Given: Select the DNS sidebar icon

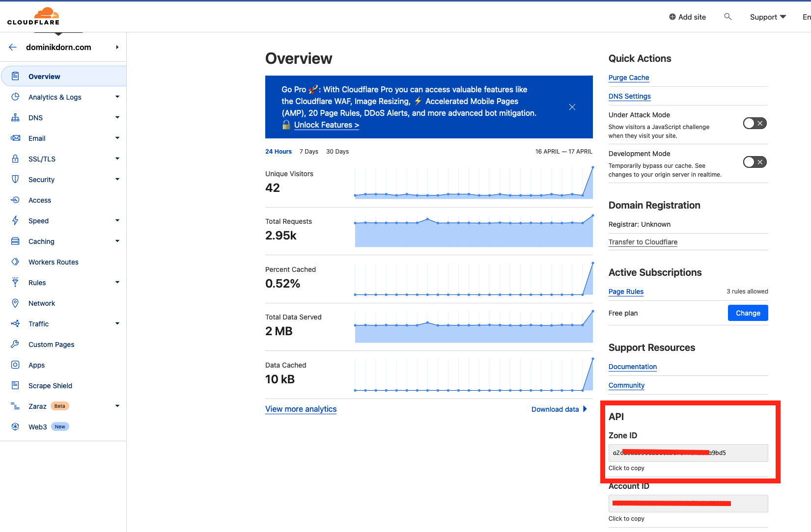Looking at the screenshot, I should 15,117.
